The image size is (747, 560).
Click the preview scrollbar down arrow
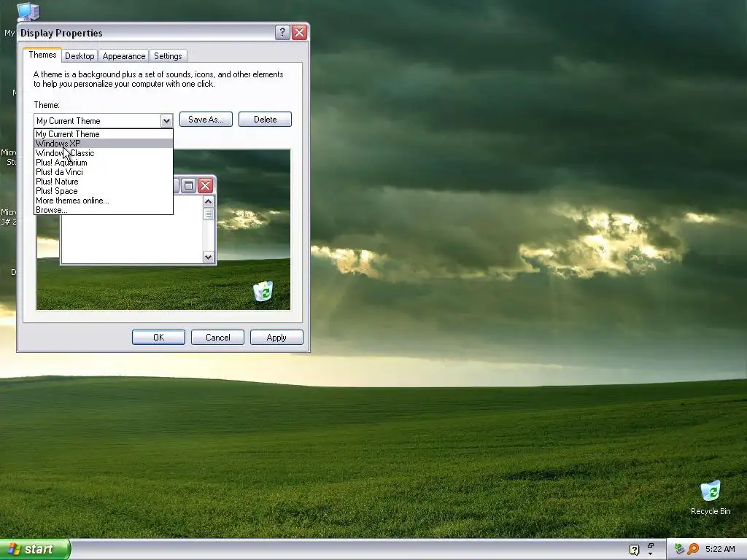tap(208, 257)
